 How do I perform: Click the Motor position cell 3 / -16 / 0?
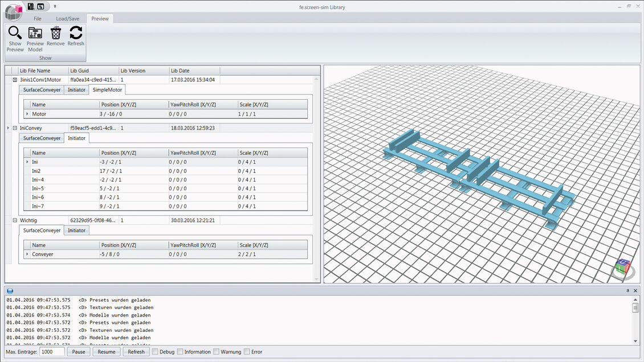point(133,114)
